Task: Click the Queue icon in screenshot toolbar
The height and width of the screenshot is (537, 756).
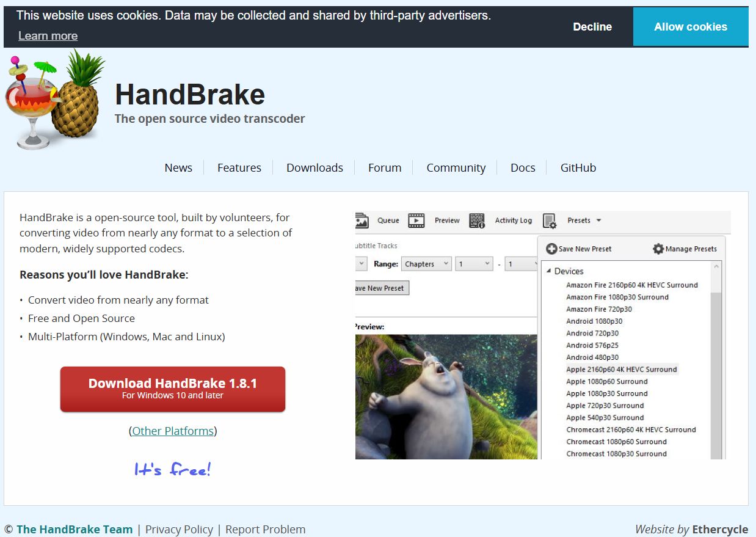Action: click(x=362, y=221)
